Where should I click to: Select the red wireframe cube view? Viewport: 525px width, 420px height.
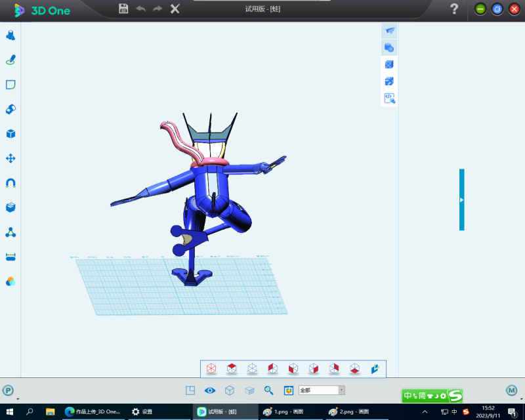click(x=211, y=369)
